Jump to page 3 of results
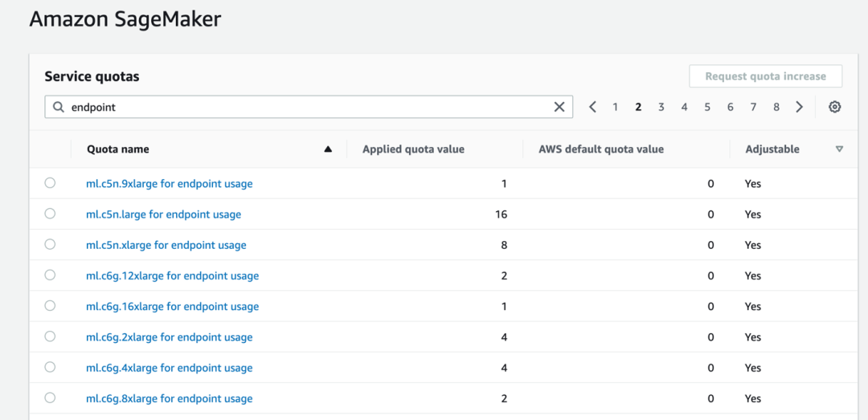868x420 pixels. pos(661,107)
